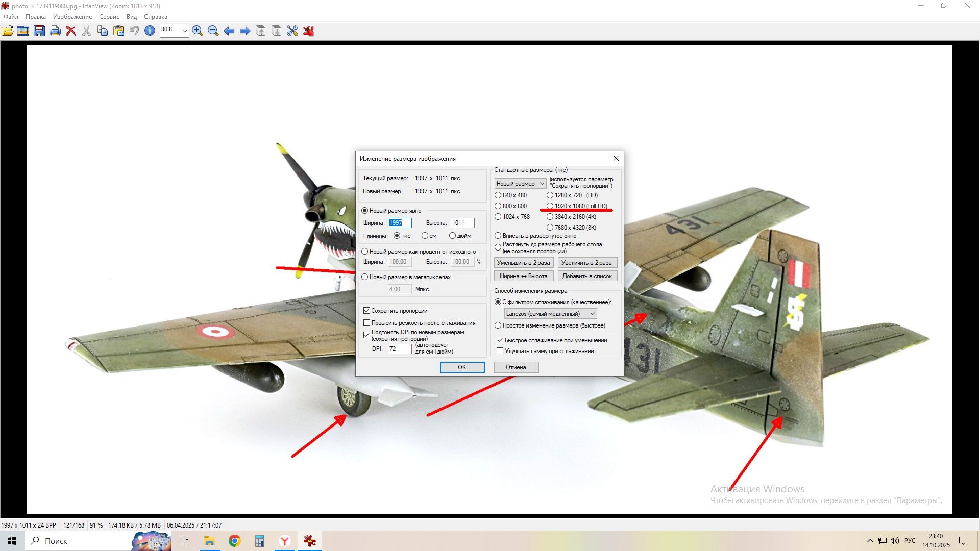
Task: Go to next image arrow icon
Action: coord(245,31)
